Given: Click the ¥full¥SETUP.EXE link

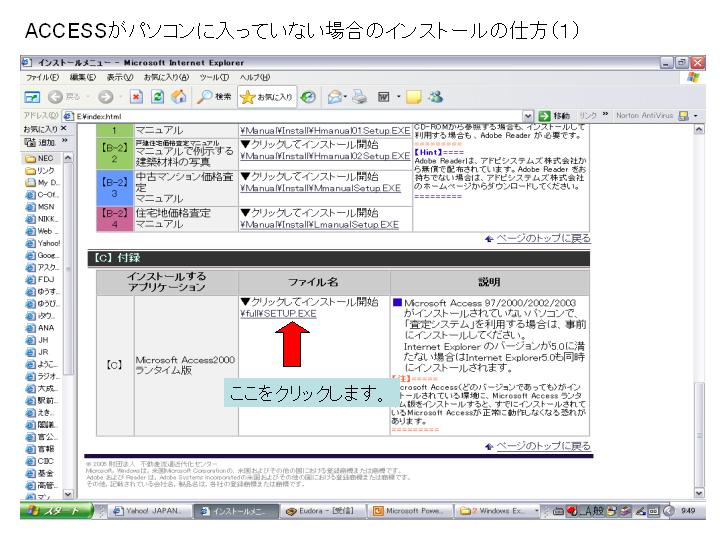Looking at the screenshot, I should point(278,314).
